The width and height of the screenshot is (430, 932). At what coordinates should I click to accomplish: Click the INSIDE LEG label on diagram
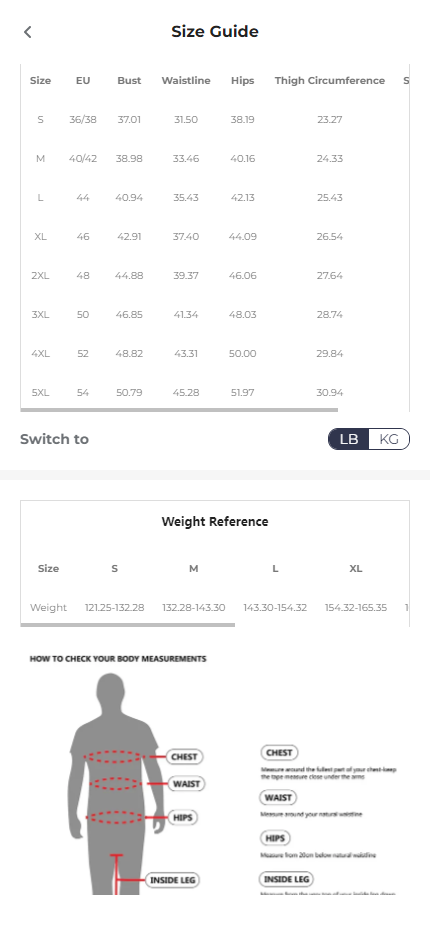tap(173, 880)
